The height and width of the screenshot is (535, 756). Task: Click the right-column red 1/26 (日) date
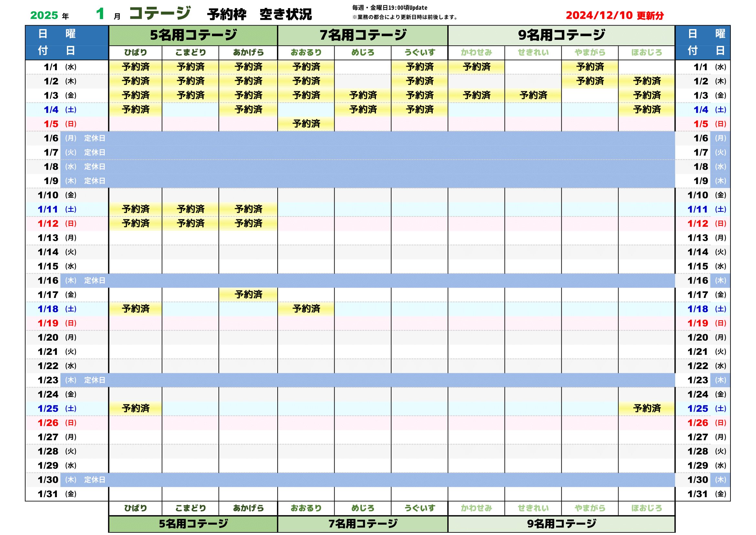coord(707,423)
